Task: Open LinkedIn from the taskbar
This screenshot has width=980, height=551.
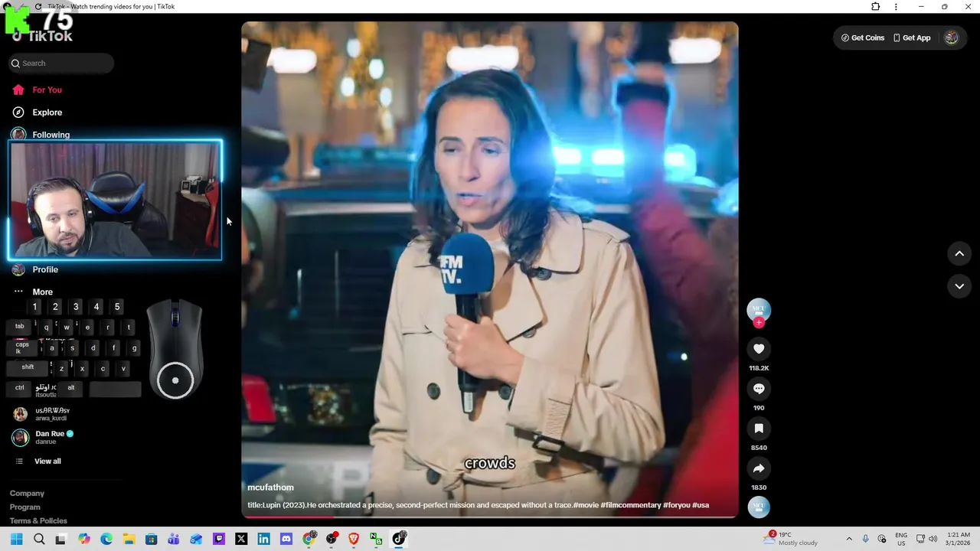Action: [263, 539]
